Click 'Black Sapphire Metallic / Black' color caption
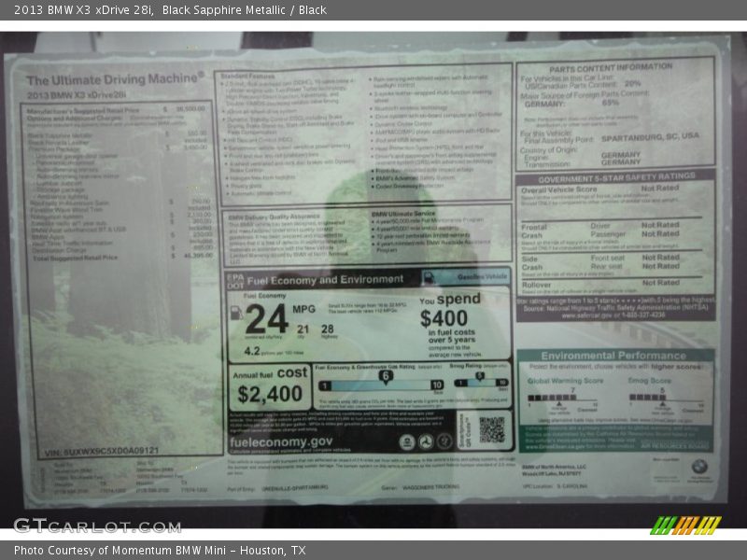Image resolution: width=747 pixels, height=560 pixels. point(245,10)
